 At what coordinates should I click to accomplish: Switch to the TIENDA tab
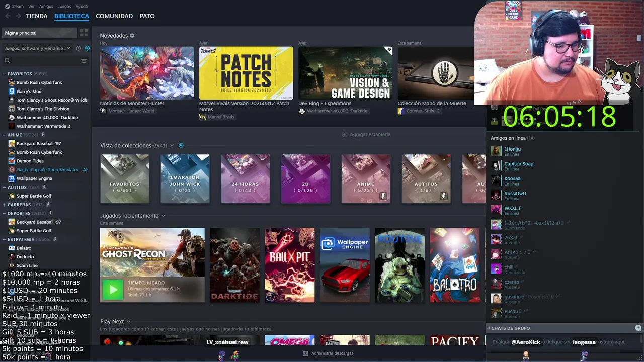(x=37, y=16)
